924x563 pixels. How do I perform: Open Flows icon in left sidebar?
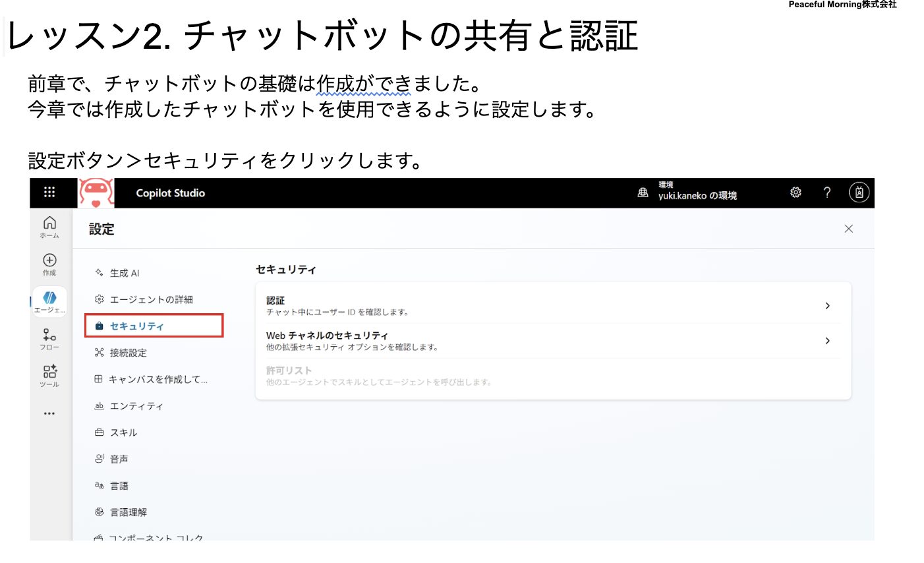[49, 338]
